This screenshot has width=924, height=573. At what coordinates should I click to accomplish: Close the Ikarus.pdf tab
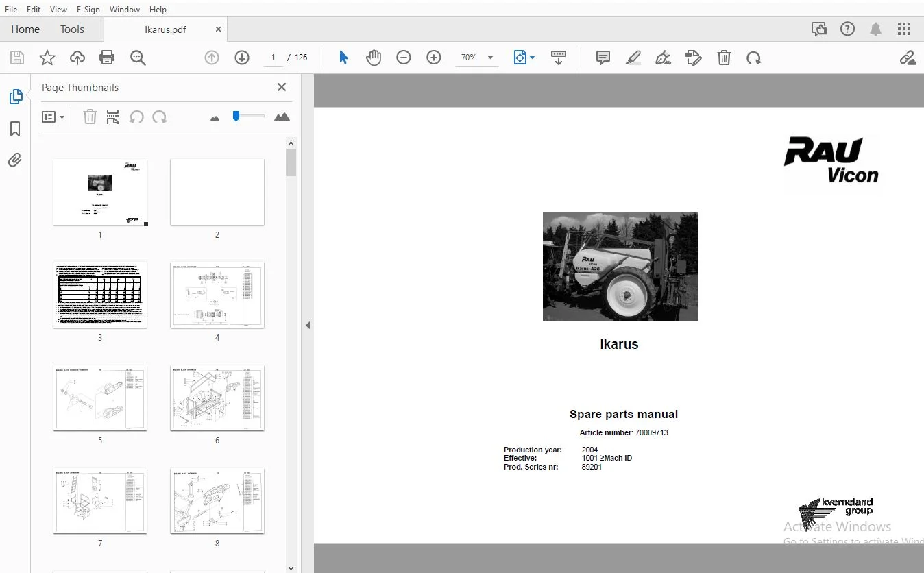point(218,29)
